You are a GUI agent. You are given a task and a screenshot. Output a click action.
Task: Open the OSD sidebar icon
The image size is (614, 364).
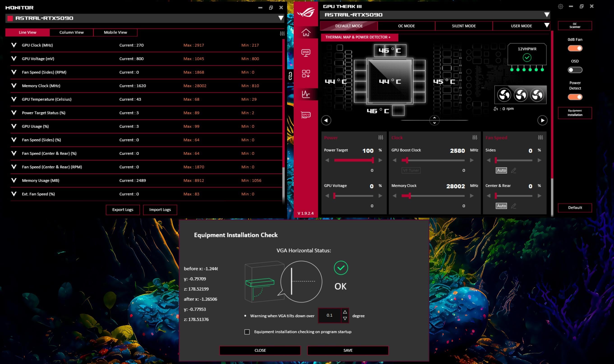[306, 53]
